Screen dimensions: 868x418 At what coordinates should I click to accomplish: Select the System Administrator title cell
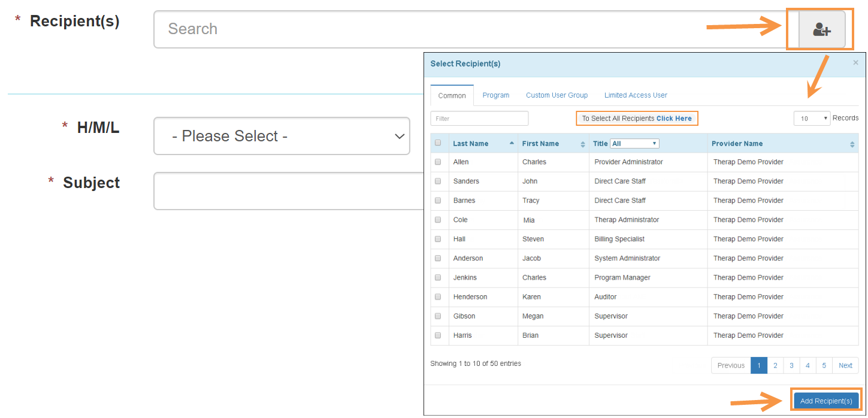point(648,258)
